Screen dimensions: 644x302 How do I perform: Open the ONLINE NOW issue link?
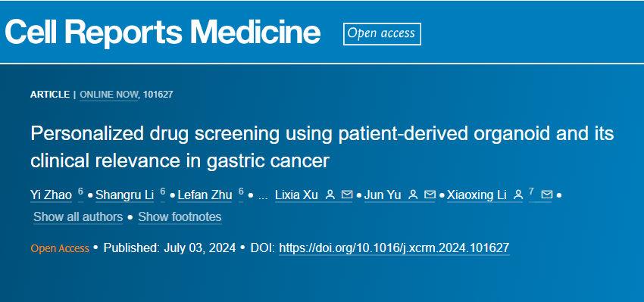[109, 95]
